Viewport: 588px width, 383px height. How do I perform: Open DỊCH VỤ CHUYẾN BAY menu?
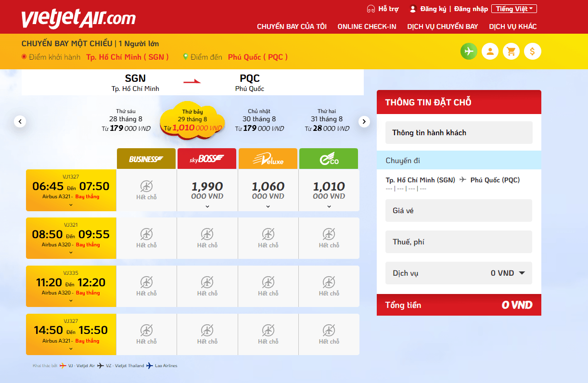click(443, 26)
